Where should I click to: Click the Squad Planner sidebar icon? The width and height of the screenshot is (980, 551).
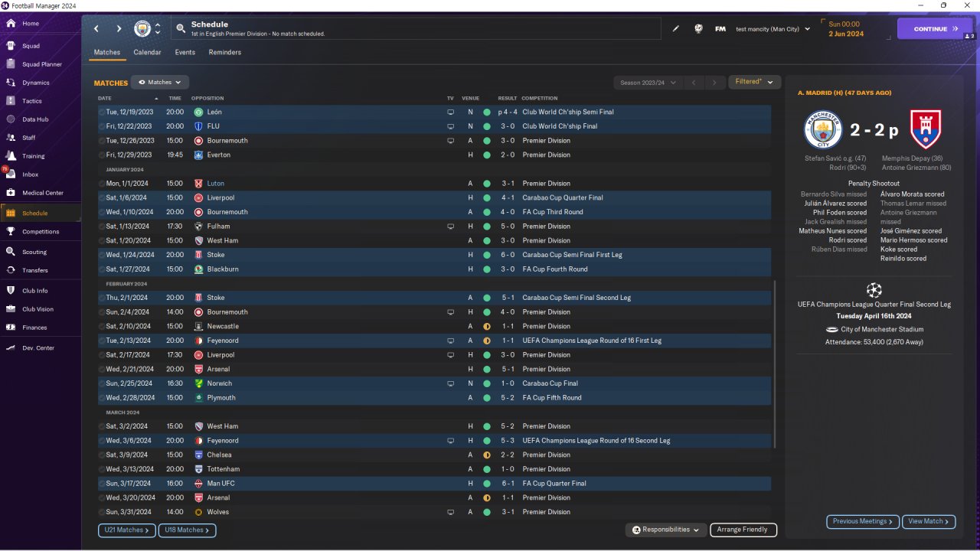click(11, 64)
